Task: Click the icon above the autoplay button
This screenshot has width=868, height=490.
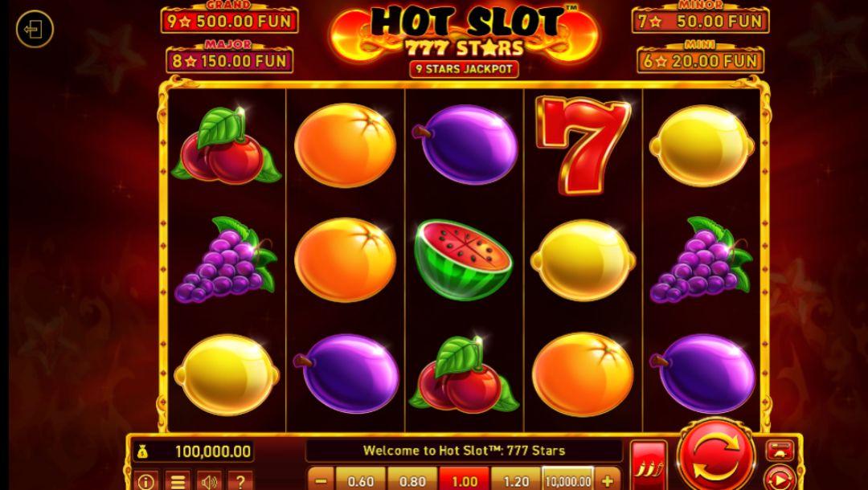Action: point(780,451)
